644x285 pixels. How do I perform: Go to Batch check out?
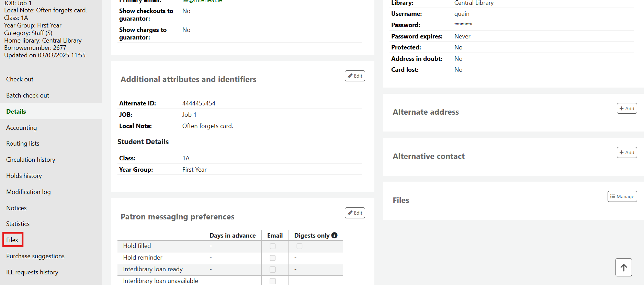[x=27, y=95]
